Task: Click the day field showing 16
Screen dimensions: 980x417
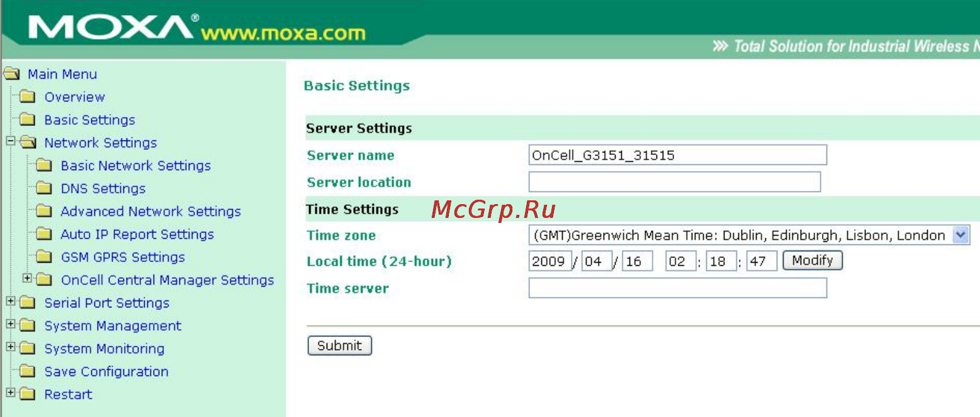Action: pos(638,261)
